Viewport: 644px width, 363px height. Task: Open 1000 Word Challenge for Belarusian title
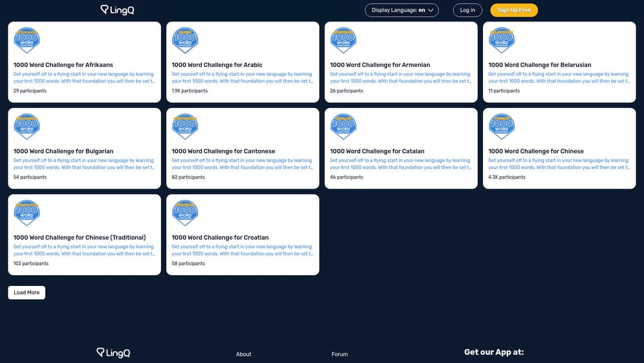point(540,65)
